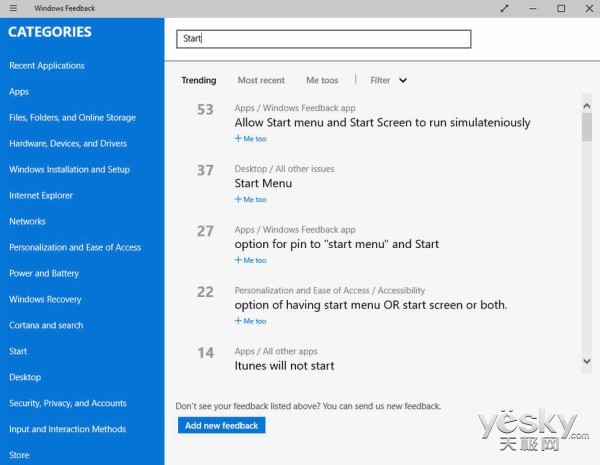This screenshot has height=465, width=600.
Task: Switch to the Most recent tab
Action: tap(261, 80)
